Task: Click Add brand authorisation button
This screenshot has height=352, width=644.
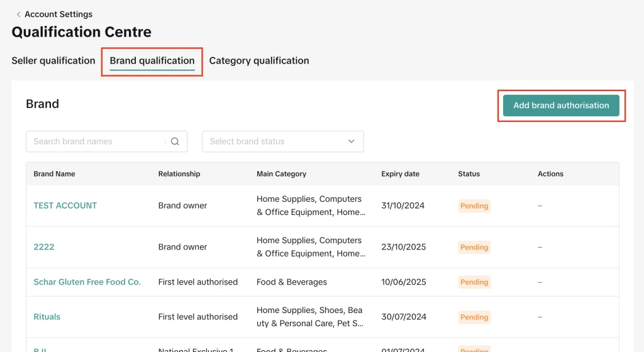Action: 561,106
